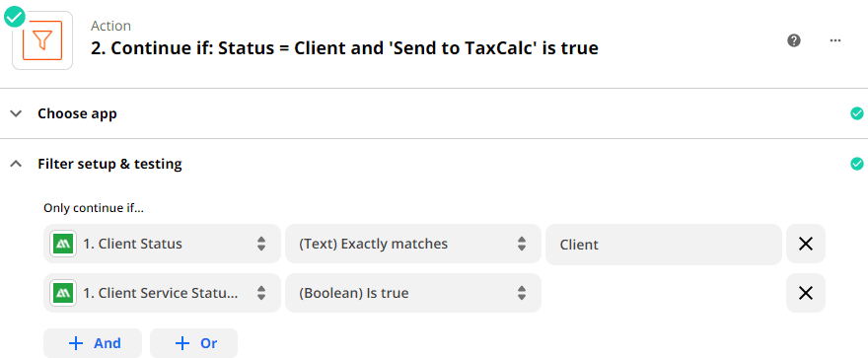Click green app icon beside Client Status
The image size is (868, 358).
pos(63,244)
